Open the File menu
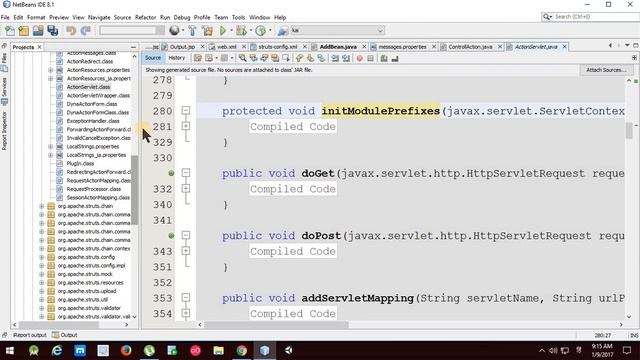 pyautogui.click(x=5, y=17)
